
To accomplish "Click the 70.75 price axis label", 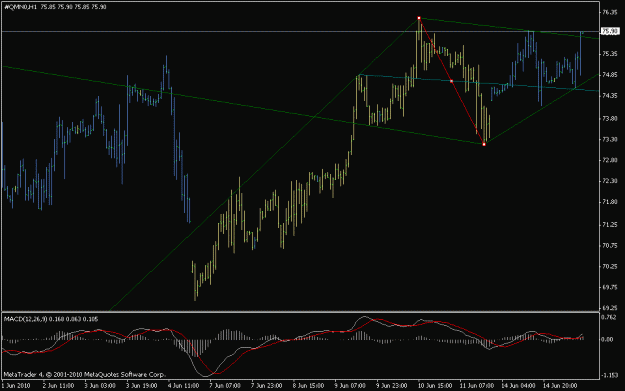I will click(x=610, y=246).
